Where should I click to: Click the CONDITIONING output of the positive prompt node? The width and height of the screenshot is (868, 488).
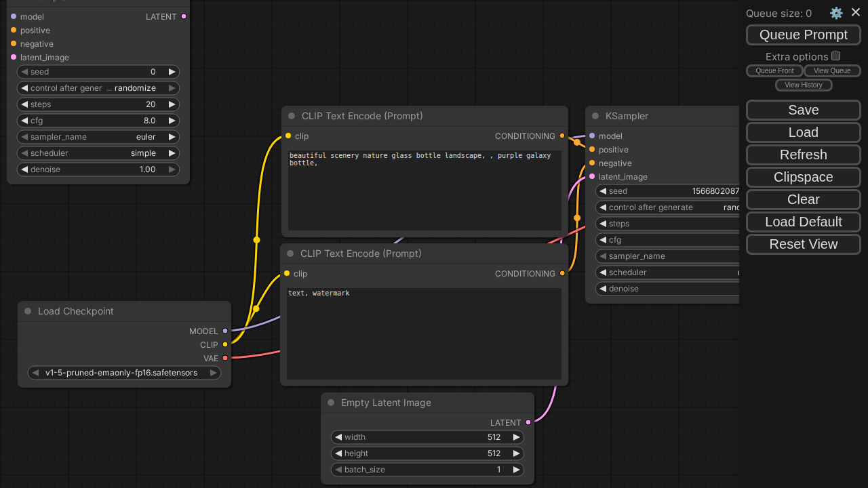pyautogui.click(x=562, y=136)
